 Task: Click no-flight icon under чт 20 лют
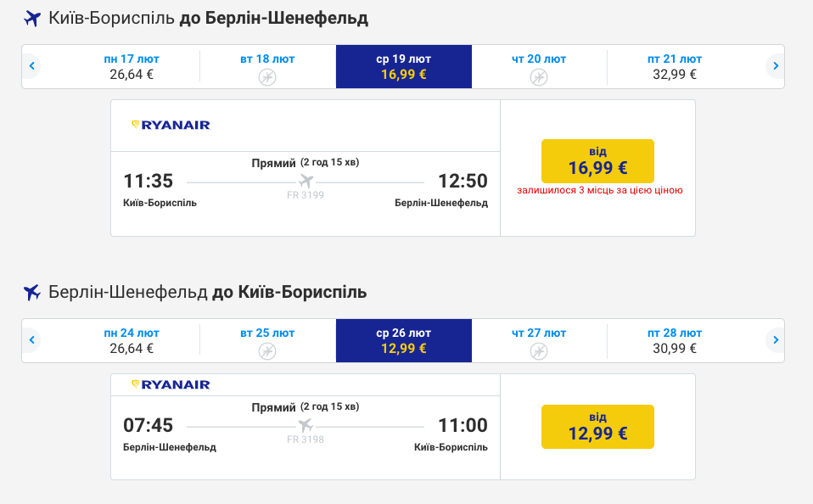pyautogui.click(x=539, y=77)
